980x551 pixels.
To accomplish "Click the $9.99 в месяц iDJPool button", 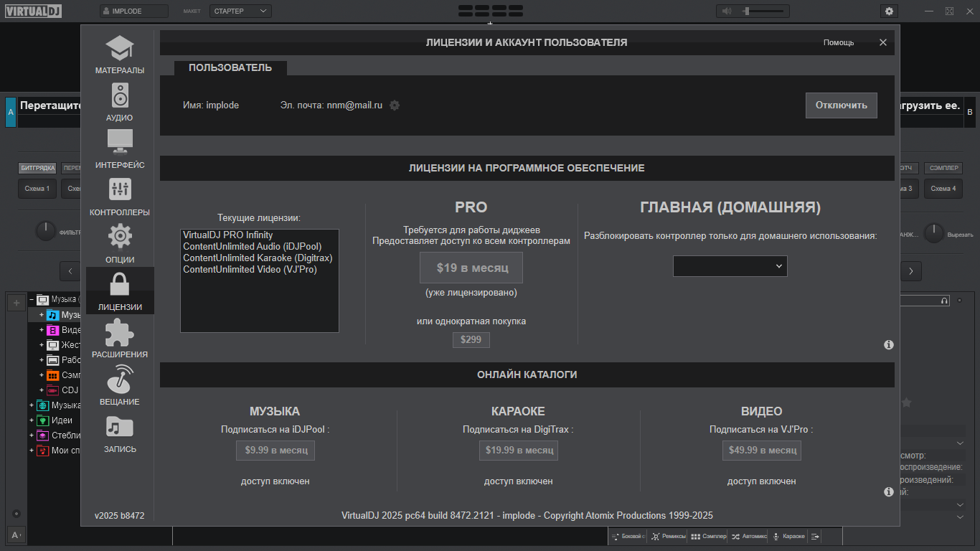I will [x=275, y=451].
